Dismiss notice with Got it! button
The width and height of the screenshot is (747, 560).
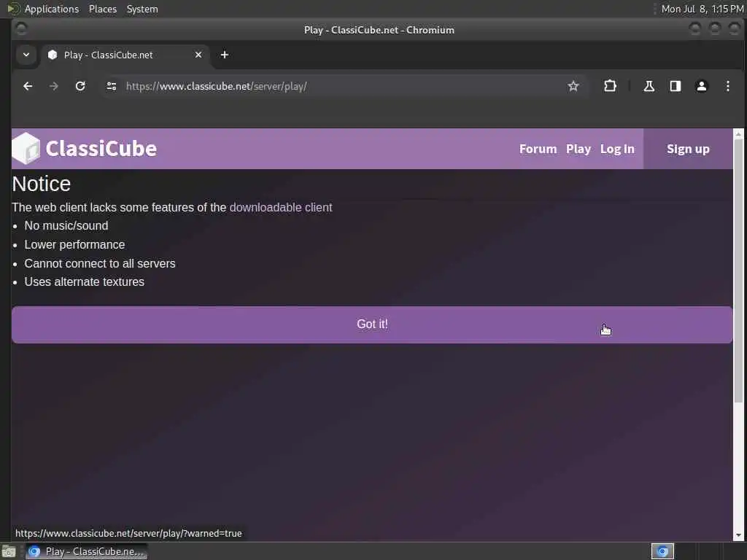coord(372,324)
